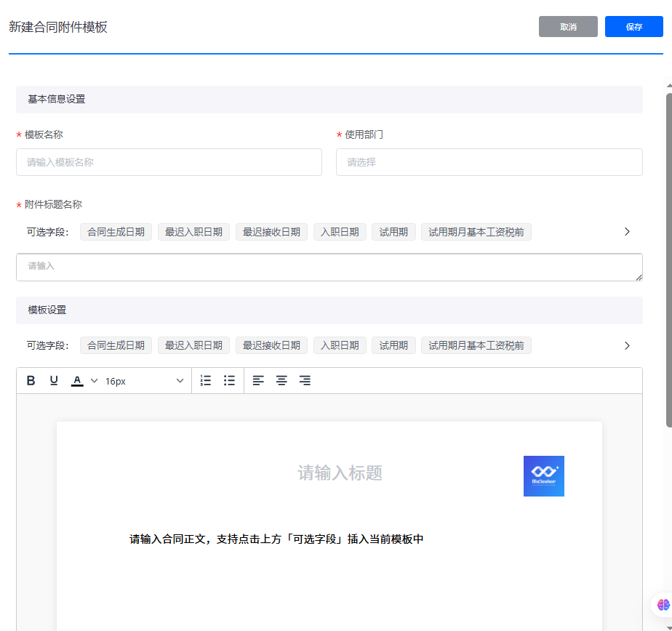Image resolution: width=672 pixels, height=631 pixels.
Task: Align text to the left
Action: [x=258, y=380]
